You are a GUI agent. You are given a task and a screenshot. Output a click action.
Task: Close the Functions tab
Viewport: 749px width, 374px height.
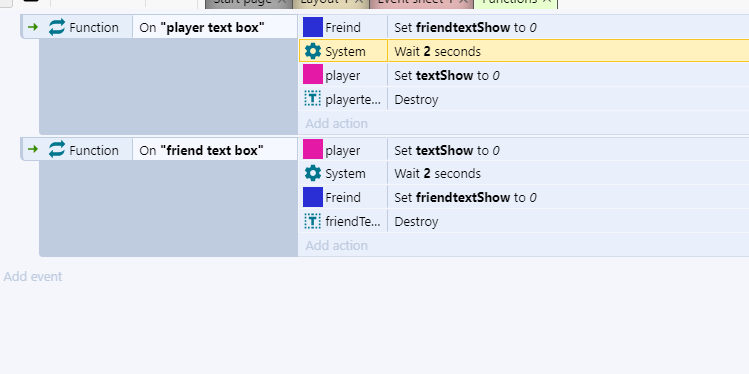coord(547,1)
